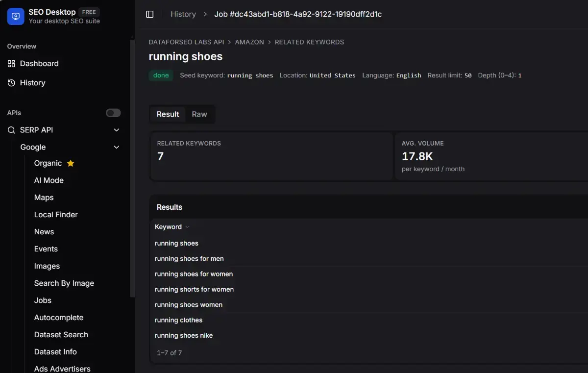Click the SERP API magnifying glass icon
588x373 pixels.
[x=11, y=130]
